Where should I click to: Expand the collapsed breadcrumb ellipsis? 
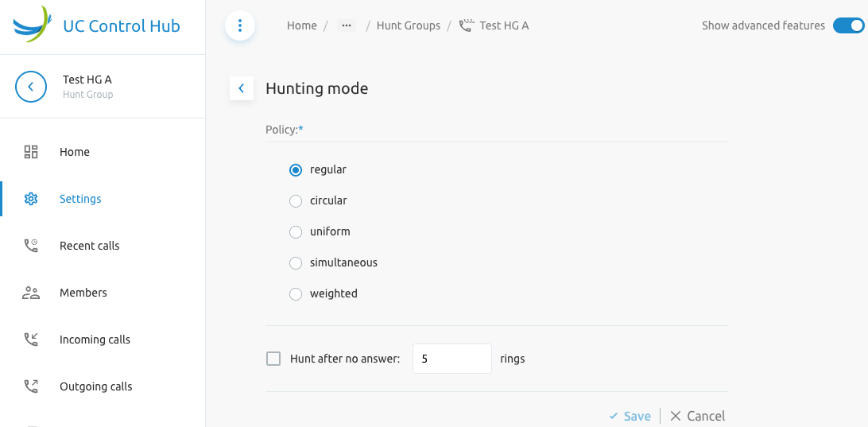(x=347, y=25)
